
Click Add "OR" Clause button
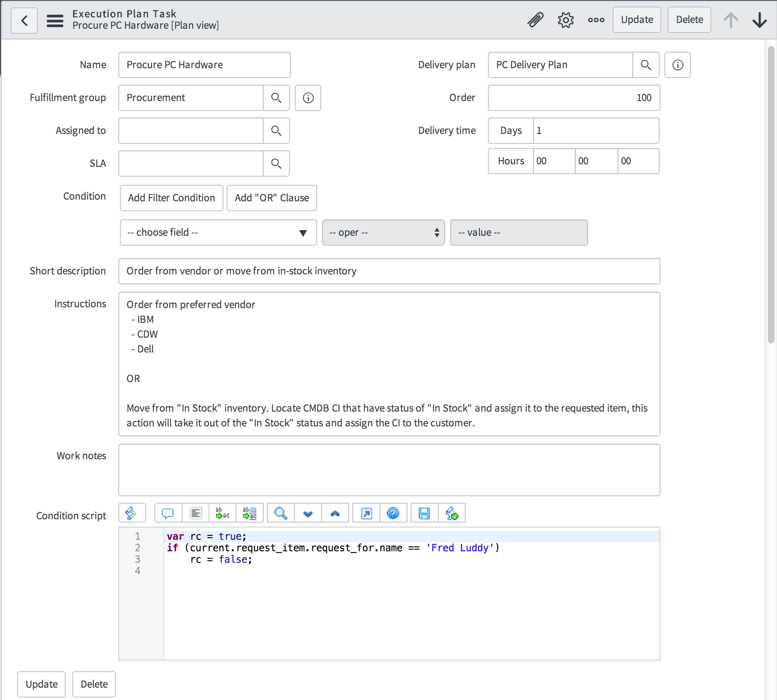272,198
